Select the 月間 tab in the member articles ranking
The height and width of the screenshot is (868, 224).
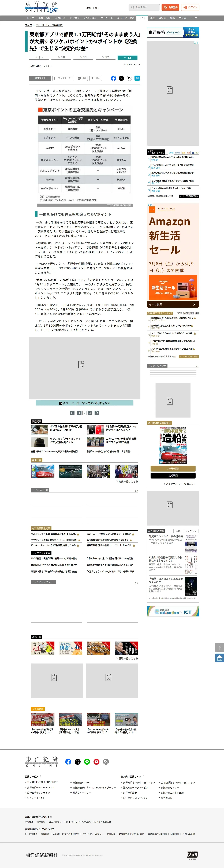(x=197, y=313)
